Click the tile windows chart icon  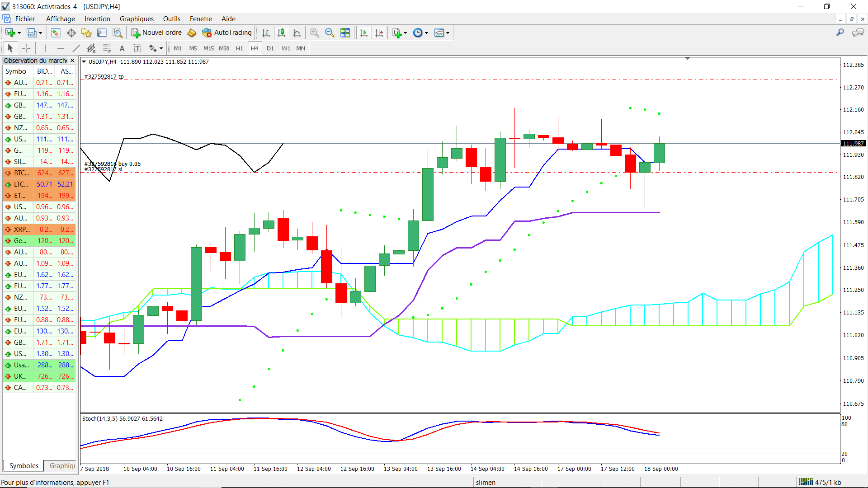[345, 33]
